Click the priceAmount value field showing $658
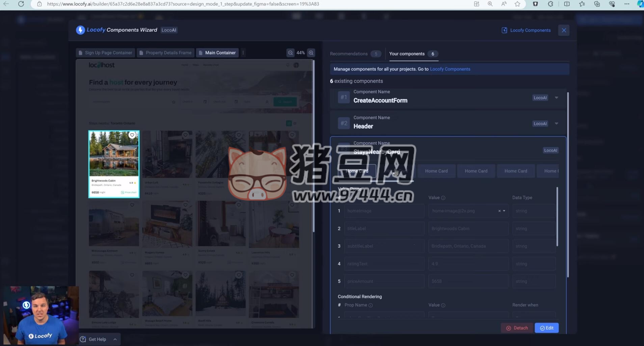Viewport: 644px width, 346px height. [x=468, y=281]
